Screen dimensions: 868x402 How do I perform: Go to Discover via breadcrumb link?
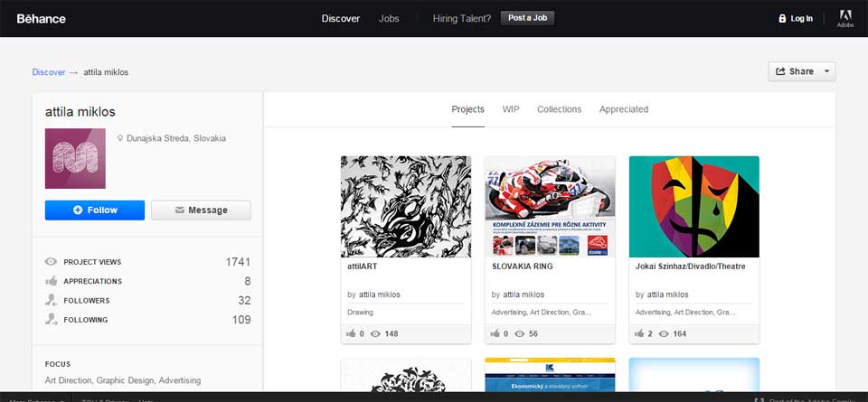point(49,72)
